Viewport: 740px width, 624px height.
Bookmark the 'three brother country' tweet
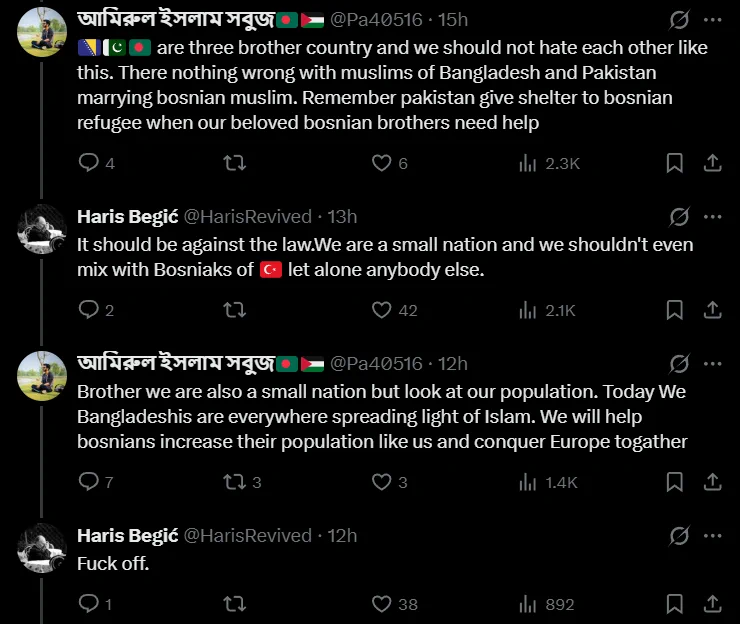675,163
